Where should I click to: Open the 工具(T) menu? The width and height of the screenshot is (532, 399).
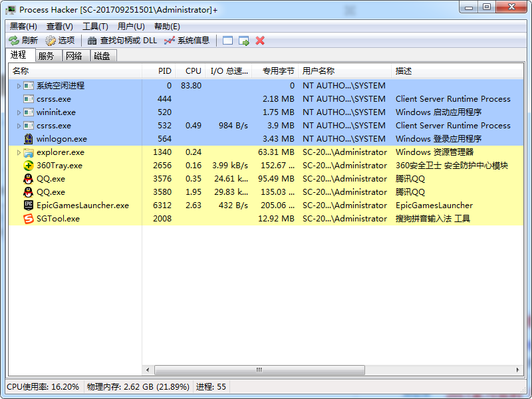[95, 27]
